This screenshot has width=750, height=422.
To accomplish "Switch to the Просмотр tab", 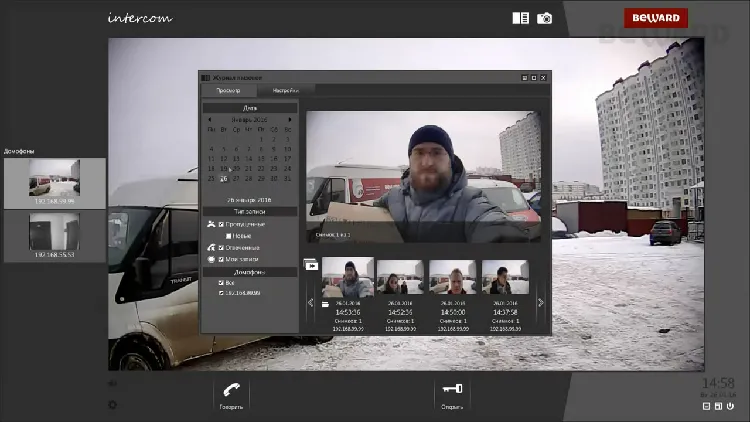I will pyautogui.click(x=229, y=90).
